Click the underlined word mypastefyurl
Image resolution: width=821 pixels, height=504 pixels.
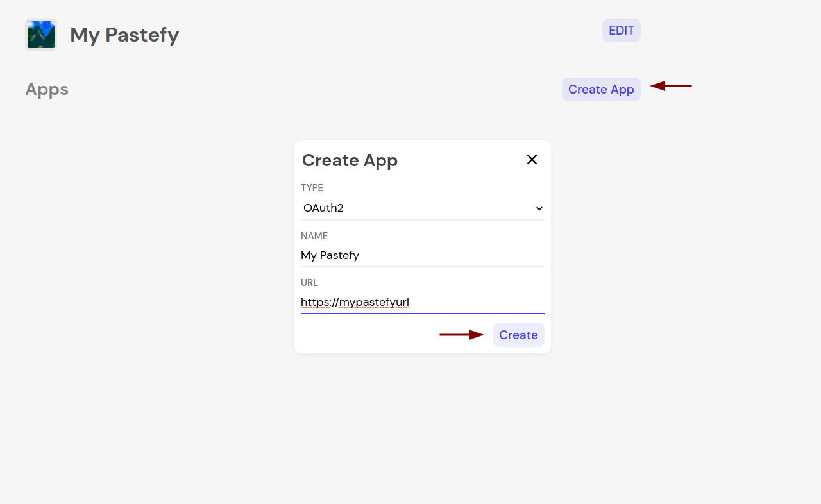(374, 302)
